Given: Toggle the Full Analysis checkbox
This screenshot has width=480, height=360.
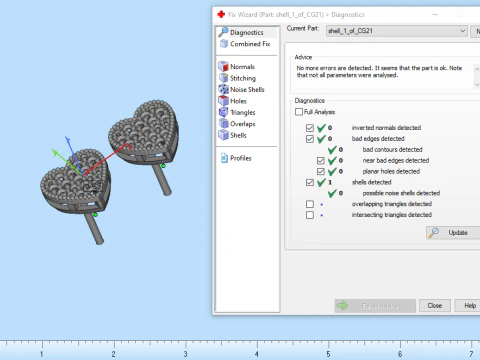Looking at the screenshot, I should [x=299, y=112].
